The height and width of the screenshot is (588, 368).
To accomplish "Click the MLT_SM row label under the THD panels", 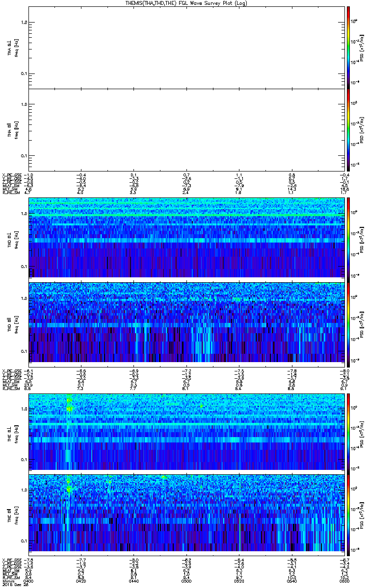I will coord(10,384).
